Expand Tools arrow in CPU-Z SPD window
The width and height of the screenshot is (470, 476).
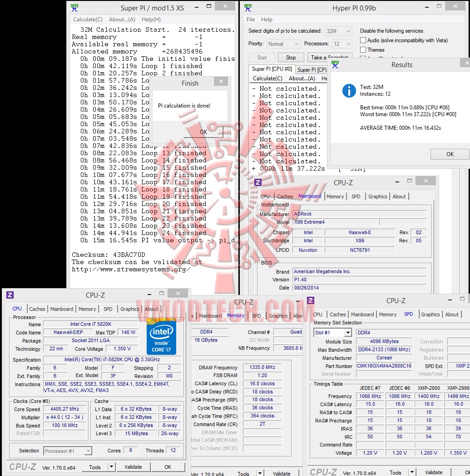[412, 472]
